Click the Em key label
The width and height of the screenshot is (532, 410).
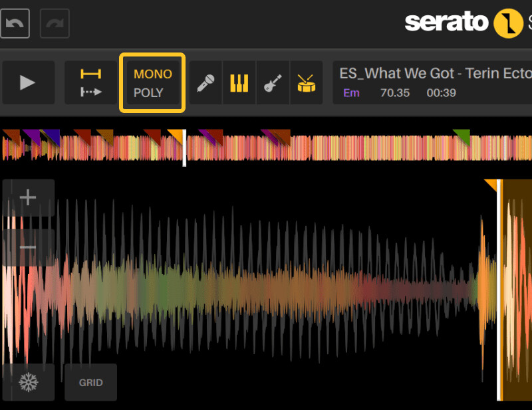point(351,93)
